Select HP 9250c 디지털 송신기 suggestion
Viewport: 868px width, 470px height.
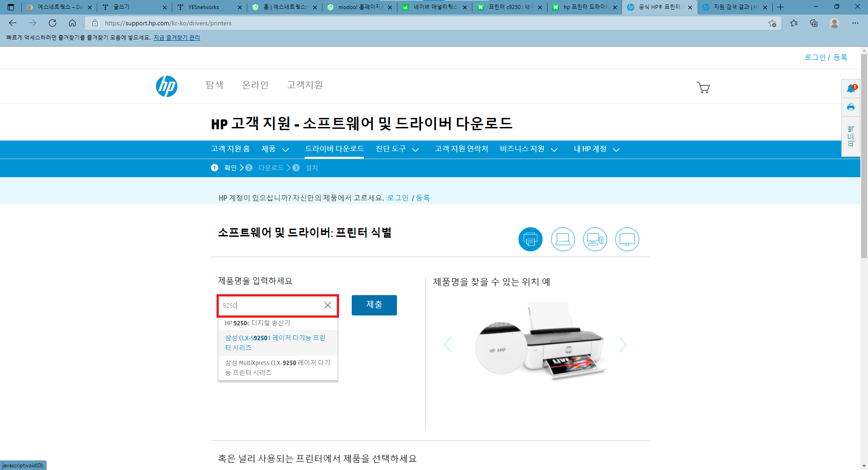pyautogui.click(x=278, y=323)
